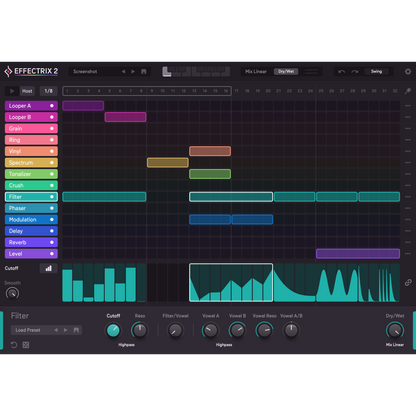Adjust the Vowel Reso knob
Viewport: 416px width, 416px height.
264,330
